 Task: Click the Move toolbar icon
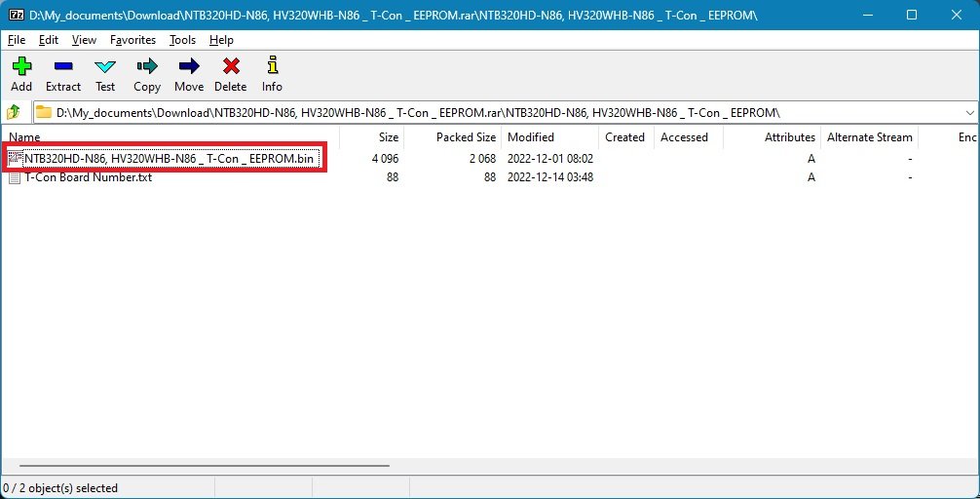(x=189, y=67)
